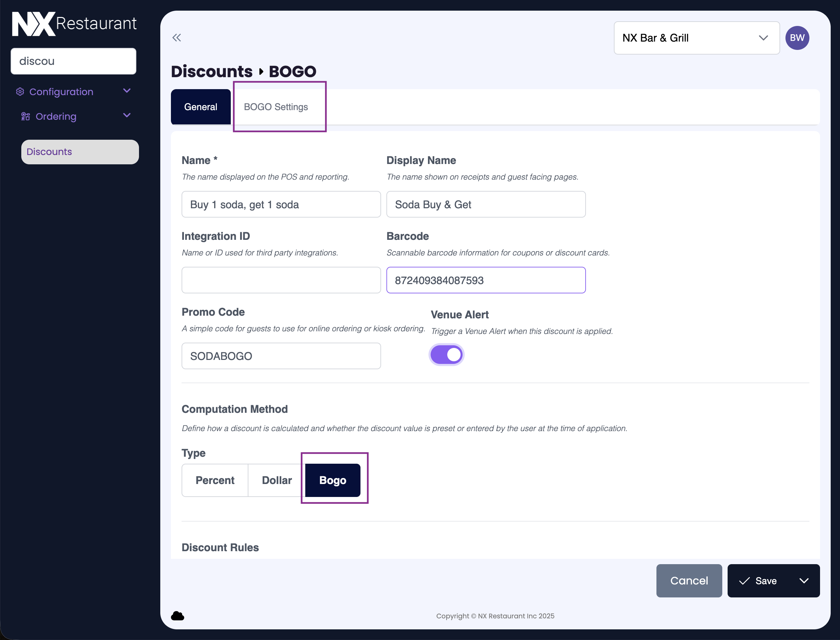Screen dimensions: 840x640
Task: Collapse sidebar with double-chevron icon
Action: click(177, 38)
